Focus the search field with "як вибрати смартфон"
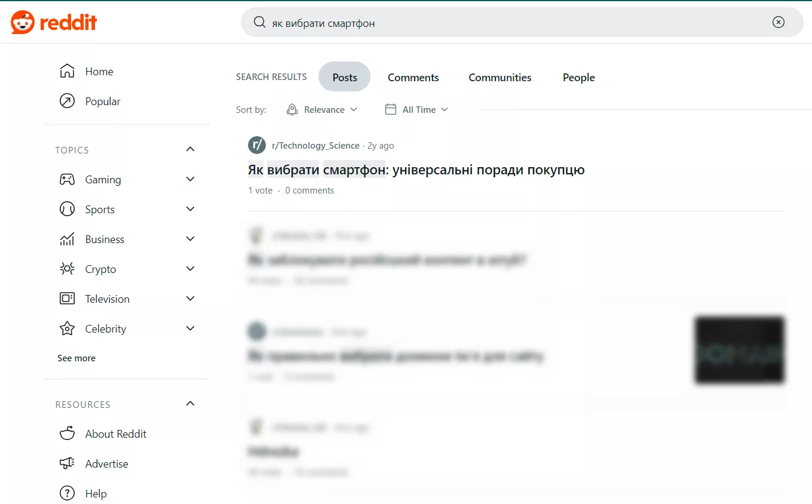 click(x=522, y=23)
